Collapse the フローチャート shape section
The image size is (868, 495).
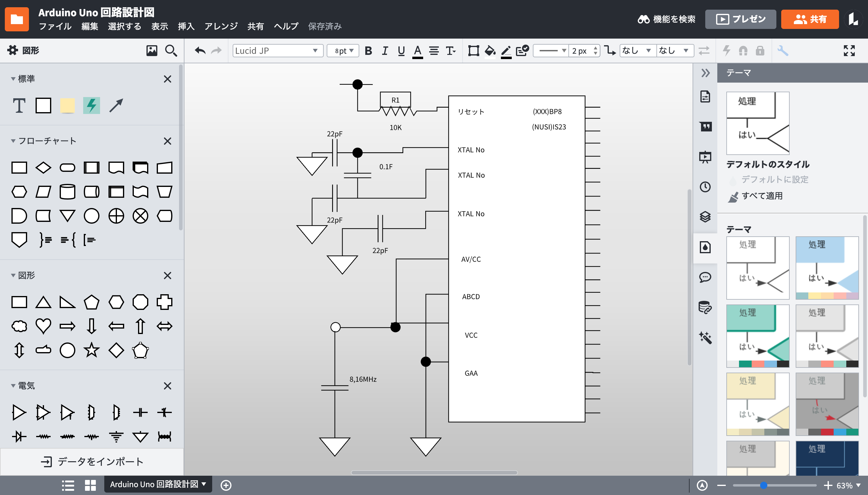13,141
